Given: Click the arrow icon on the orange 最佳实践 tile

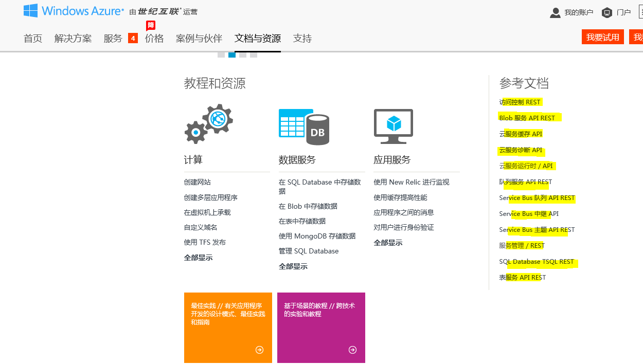Looking at the screenshot, I should (x=259, y=350).
